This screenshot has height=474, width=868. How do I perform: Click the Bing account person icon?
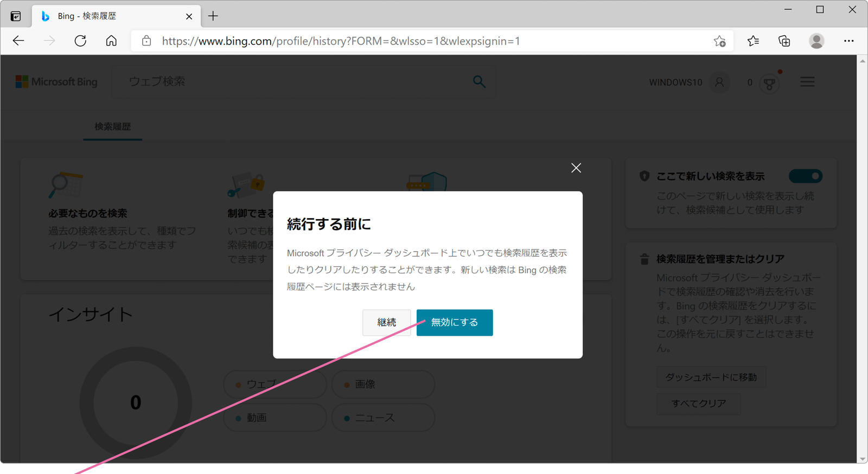tap(719, 82)
